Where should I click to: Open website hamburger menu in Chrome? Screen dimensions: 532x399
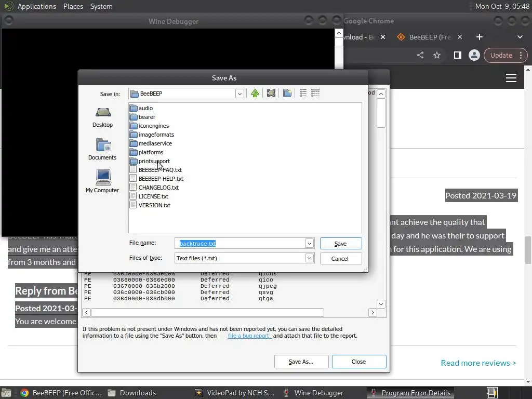click(511, 78)
